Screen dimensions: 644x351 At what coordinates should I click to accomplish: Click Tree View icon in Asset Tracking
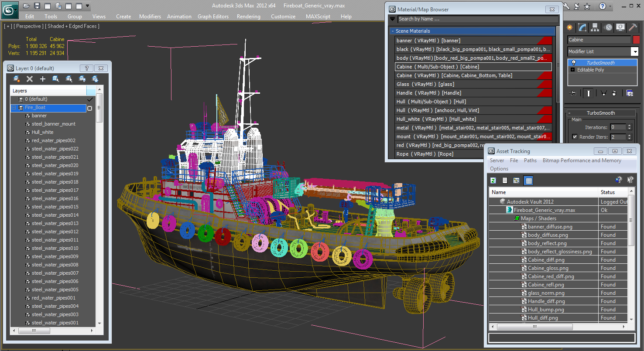(517, 181)
